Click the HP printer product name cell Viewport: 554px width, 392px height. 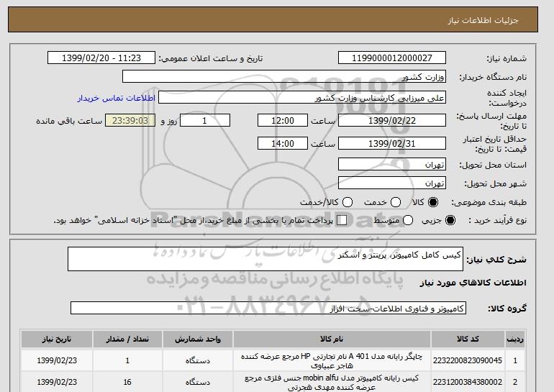[x=332, y=361]
